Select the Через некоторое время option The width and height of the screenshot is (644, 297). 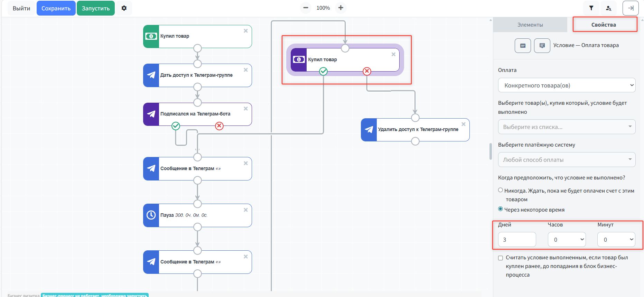click(501, 209)
